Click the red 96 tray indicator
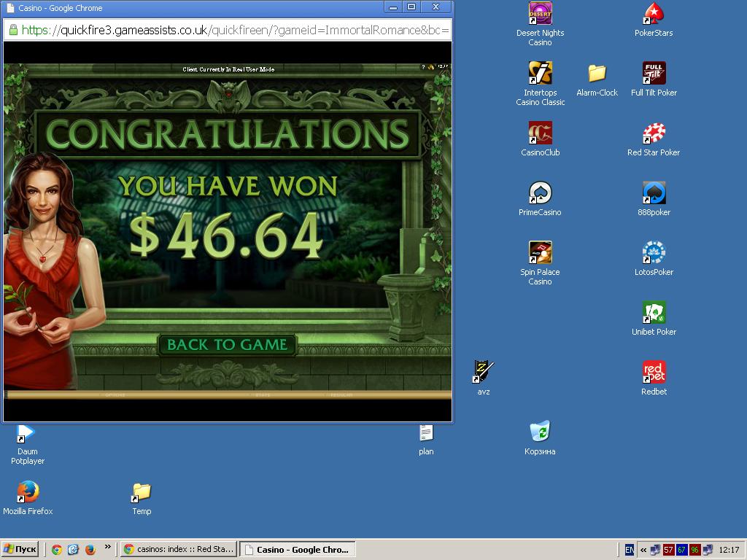747x560 pixels. pyautogui.click(x=694, y=550)
